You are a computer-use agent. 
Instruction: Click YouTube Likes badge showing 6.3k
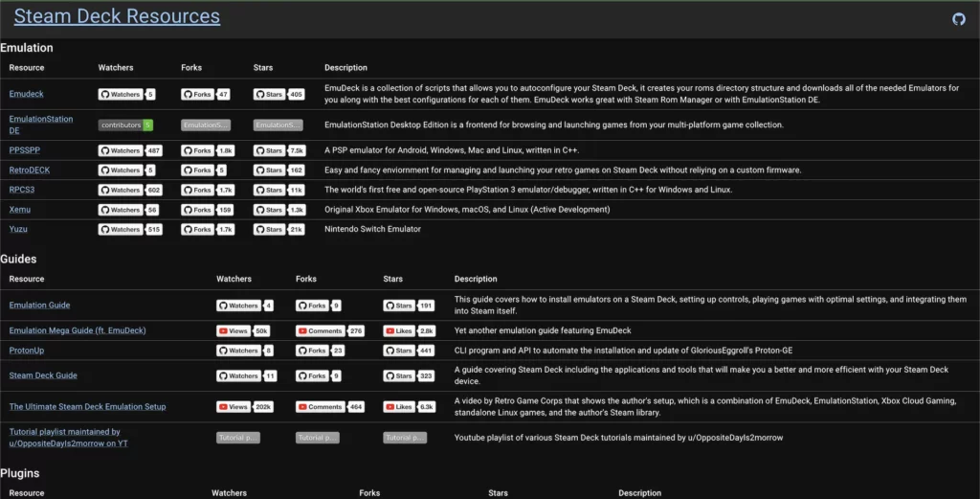409,407
